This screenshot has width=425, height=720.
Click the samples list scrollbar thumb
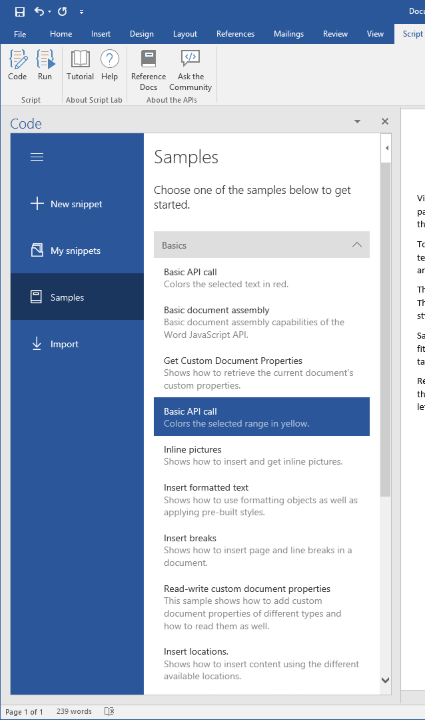coord(385,329)
